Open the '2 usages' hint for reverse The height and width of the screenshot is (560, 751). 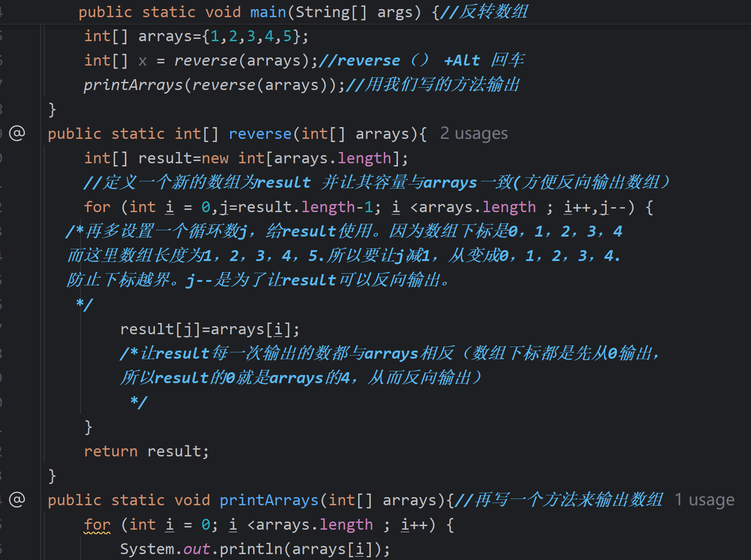(474, 133)
